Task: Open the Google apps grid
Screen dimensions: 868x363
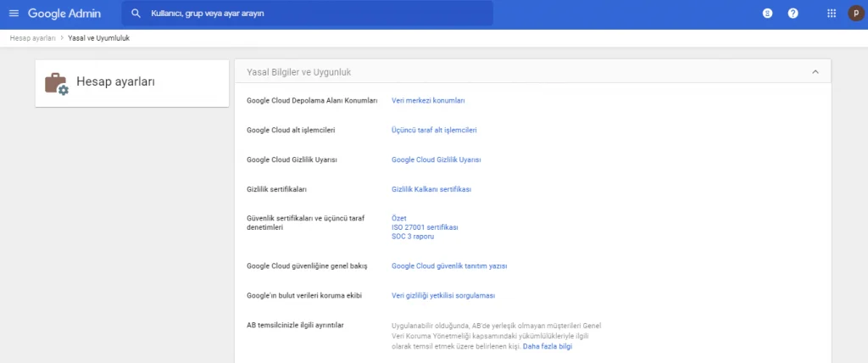Action: click(x=832, y=14)
